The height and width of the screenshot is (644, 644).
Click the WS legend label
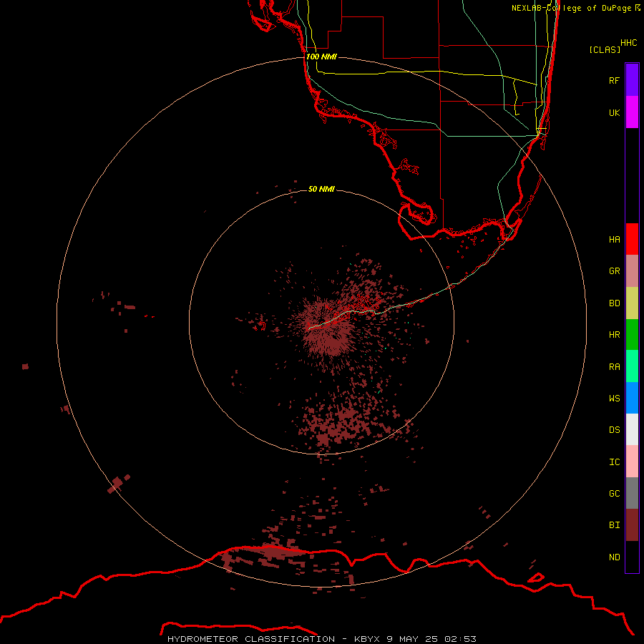(x=614, y=398)
